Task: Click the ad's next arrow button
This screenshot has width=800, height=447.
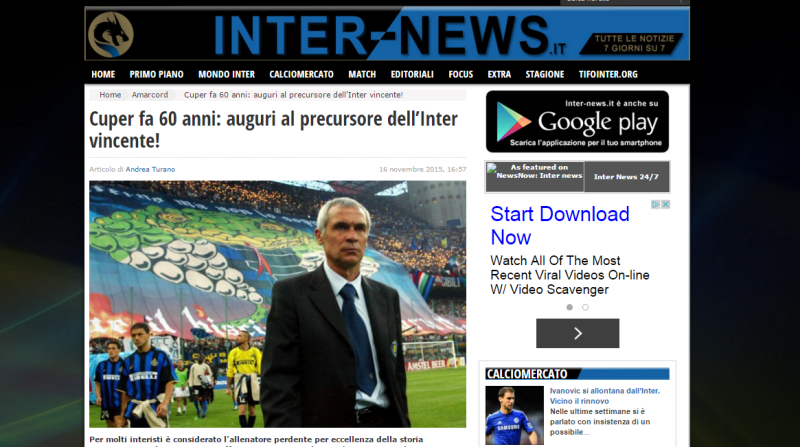Action: [578, 333]
